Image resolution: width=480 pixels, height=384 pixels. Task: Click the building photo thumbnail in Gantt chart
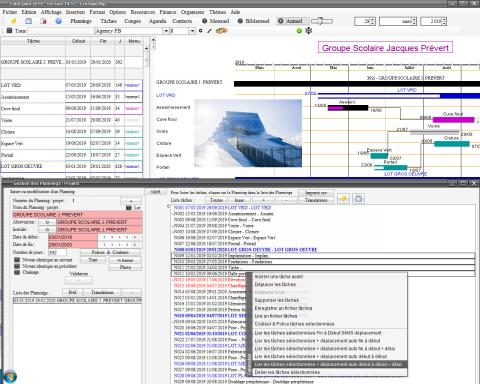click(x=248, y=133)
